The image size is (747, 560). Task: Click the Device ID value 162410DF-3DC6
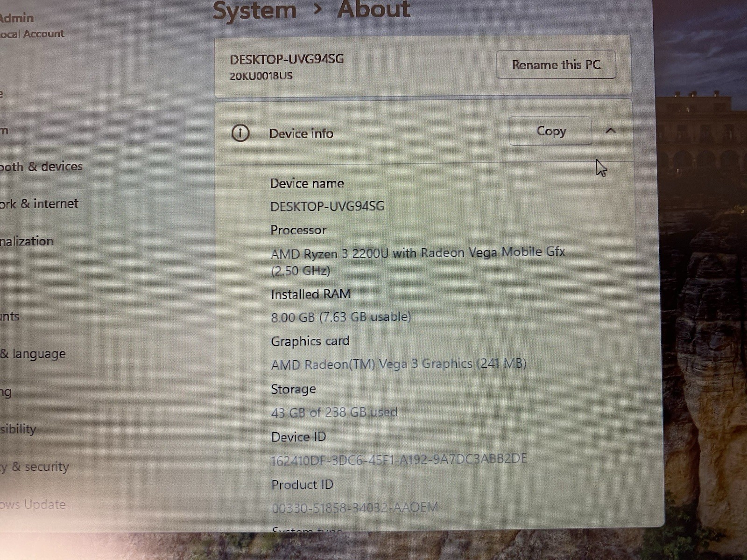[x=399, y=459]
